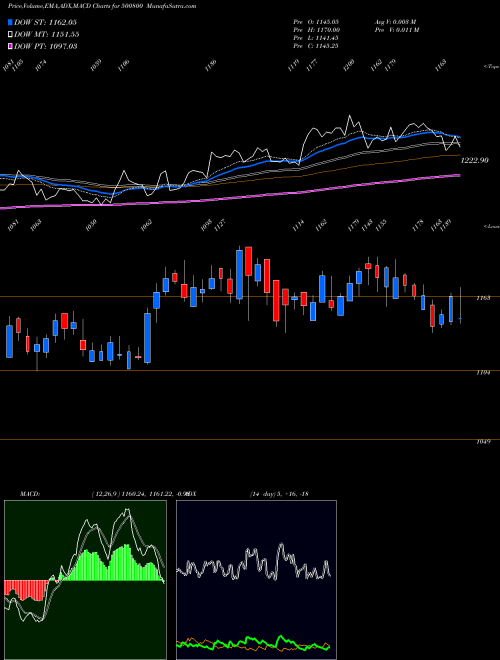
Task: Click the 'Avg V: 0.003 M' volume text
Action: 395,21
